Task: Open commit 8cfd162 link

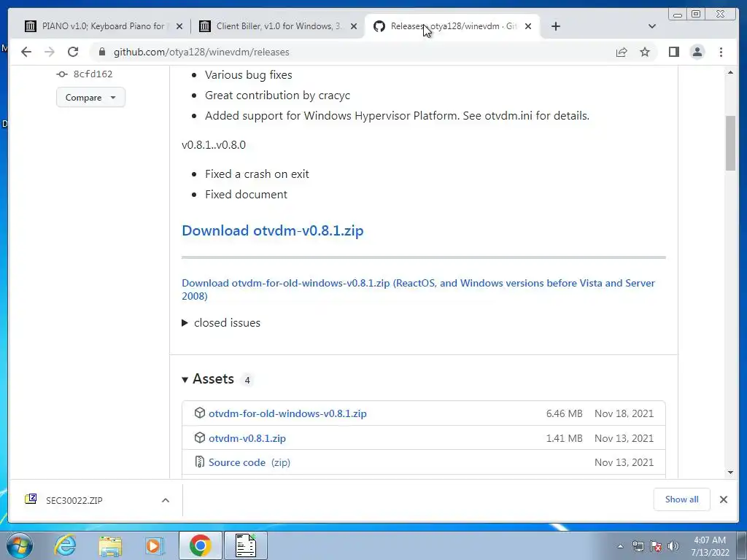Action: point(93,74)
